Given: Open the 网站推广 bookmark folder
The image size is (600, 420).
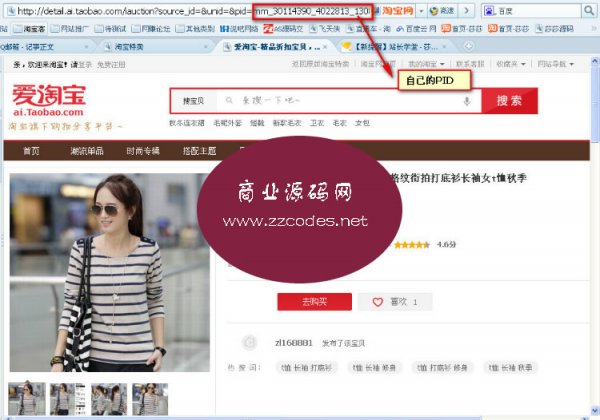Looking at the screenshot, I should [x=70, y=29].
